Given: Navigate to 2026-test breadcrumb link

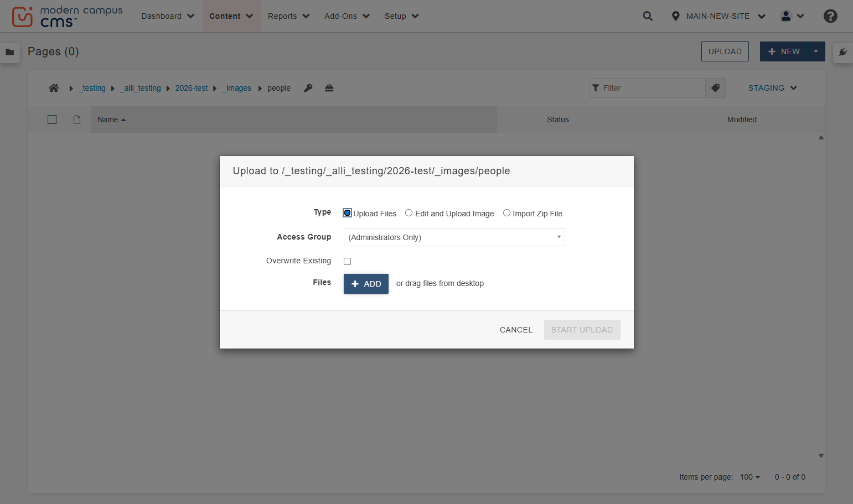Looking at the screenshot, I should pos(192,88).
